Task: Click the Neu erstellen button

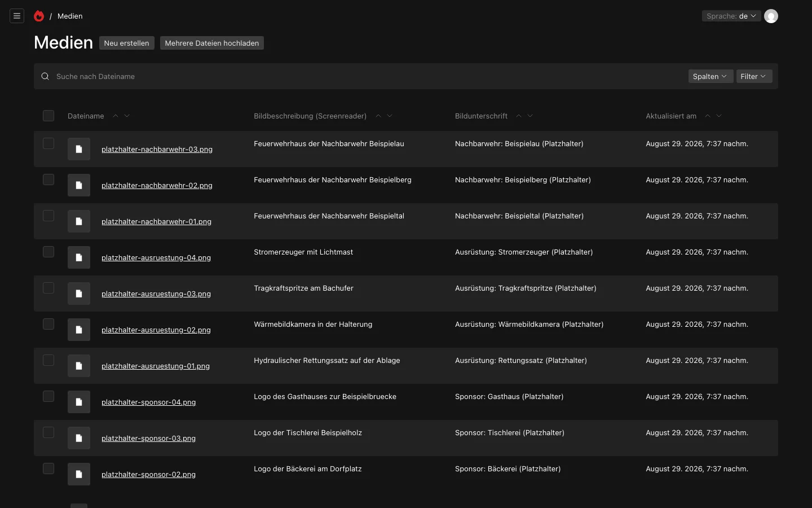Action: point(127,43)
